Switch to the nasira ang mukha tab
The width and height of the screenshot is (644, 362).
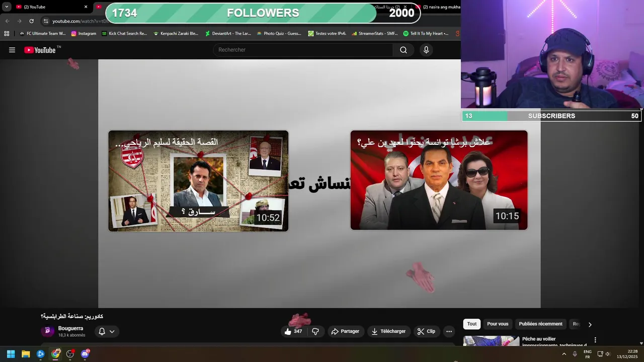click(x=438, y=7)
